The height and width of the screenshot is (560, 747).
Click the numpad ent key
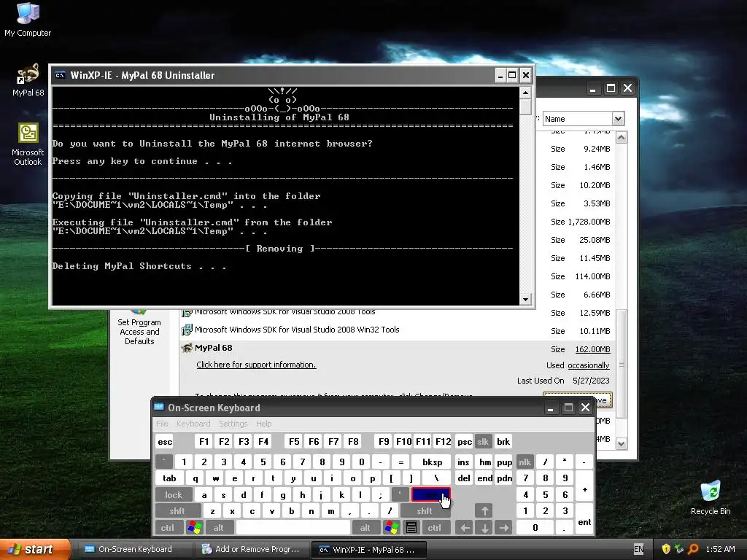(x=584, y=519)
